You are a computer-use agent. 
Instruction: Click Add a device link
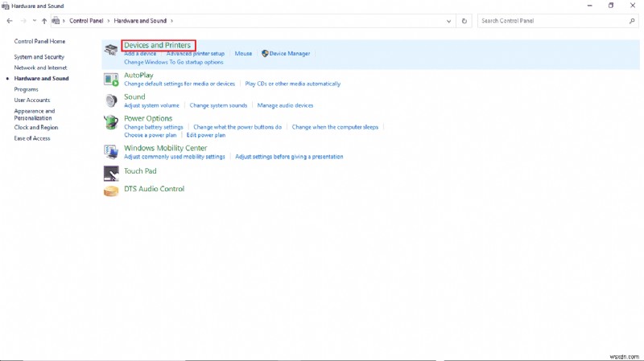pyautogui.click(x=140, y=54)
